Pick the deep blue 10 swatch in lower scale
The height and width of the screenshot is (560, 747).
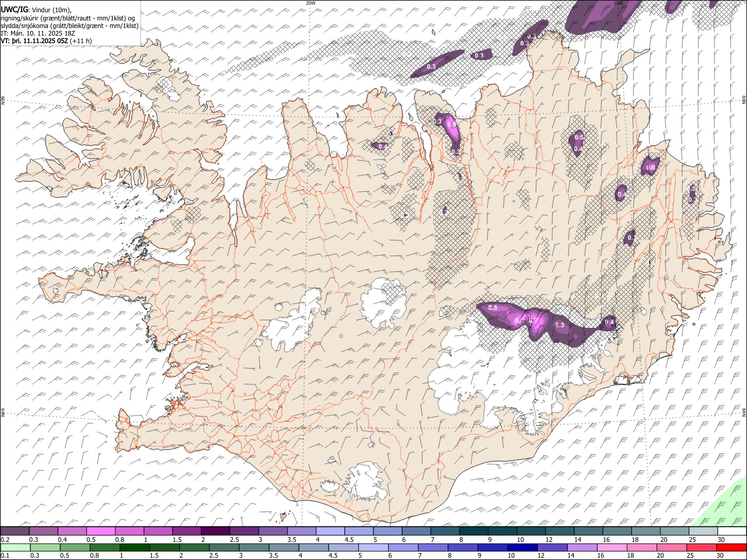click(521, 547)
